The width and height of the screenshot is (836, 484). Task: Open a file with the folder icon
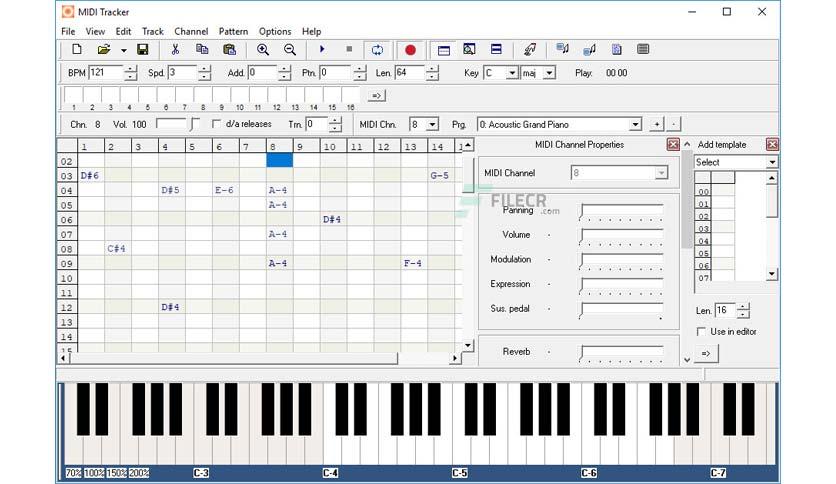(103, 50)
